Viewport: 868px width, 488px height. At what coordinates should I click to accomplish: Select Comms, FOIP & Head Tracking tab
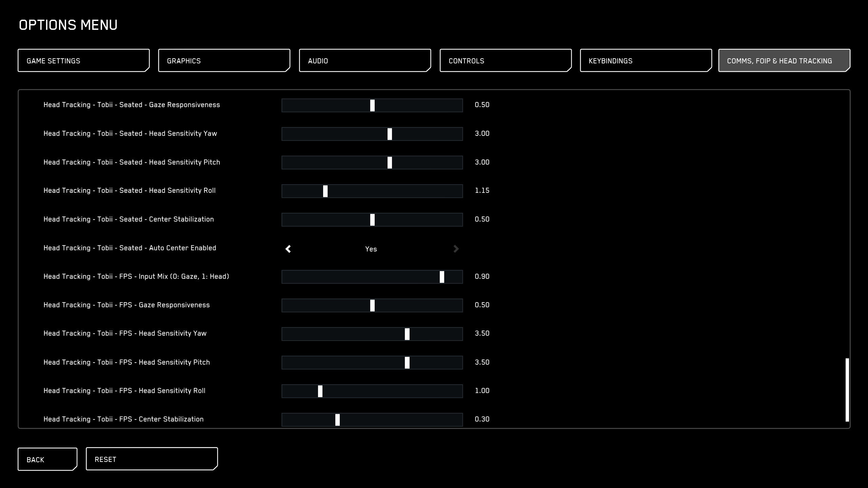pos(784,60)
